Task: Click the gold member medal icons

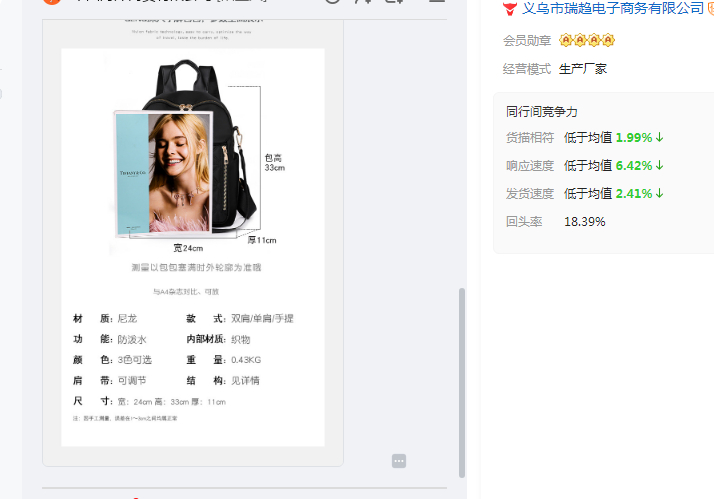Action: (x=587, y=41)
